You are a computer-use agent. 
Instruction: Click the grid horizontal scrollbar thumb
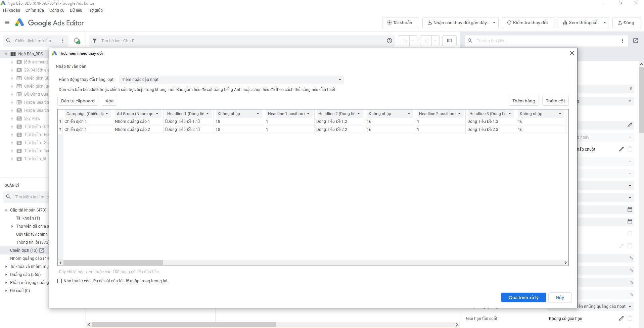pyautogui.click(x=113, y=263)
